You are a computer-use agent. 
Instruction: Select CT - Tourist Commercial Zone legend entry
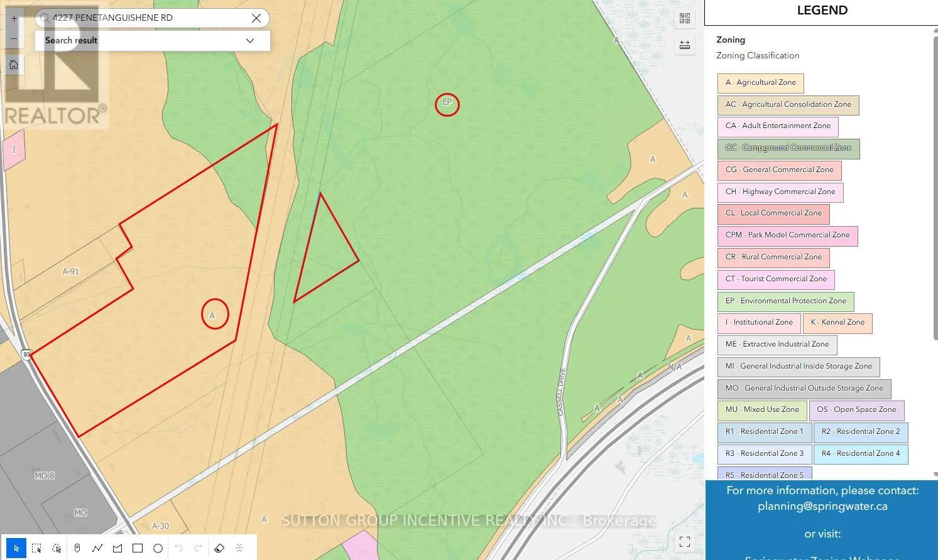tap(776, 279)
